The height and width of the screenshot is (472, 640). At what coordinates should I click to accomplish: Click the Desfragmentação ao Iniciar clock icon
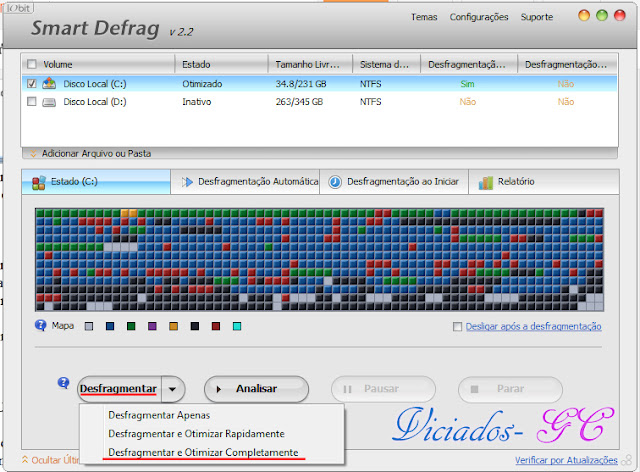[335, 182]
